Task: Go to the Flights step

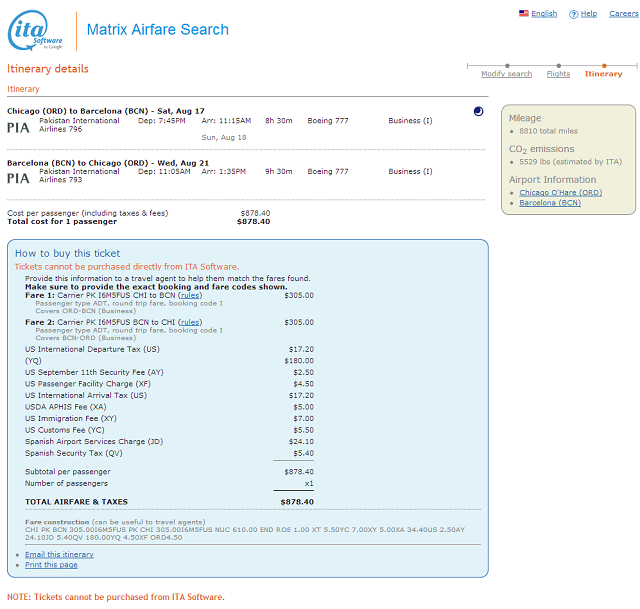Action: 558,73
